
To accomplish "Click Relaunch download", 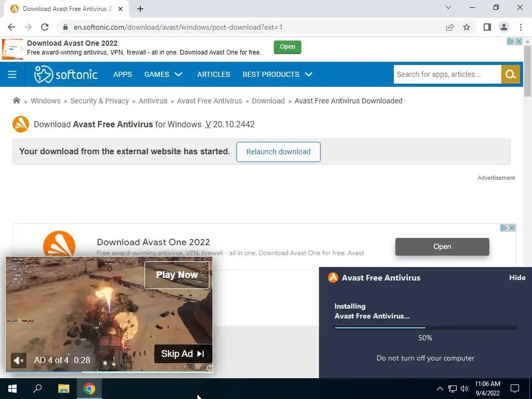I will (278, 152).
